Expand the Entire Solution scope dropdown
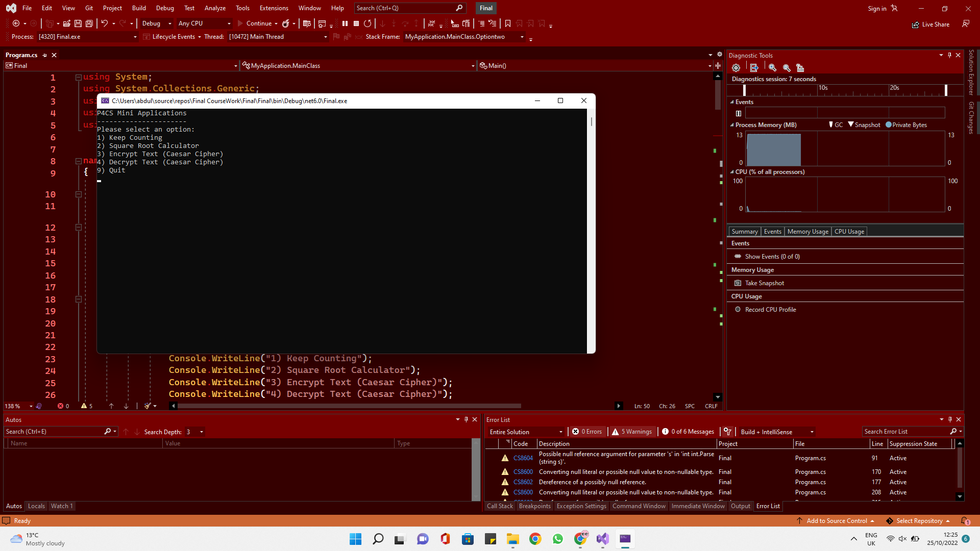The width and height of the screenshot is (980, 551). 526,432
